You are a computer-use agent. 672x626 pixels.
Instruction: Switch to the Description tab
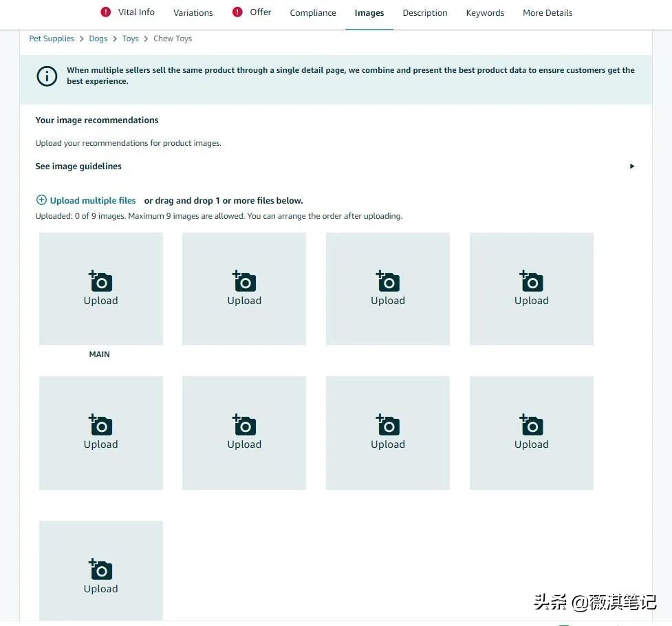(424, 12)
